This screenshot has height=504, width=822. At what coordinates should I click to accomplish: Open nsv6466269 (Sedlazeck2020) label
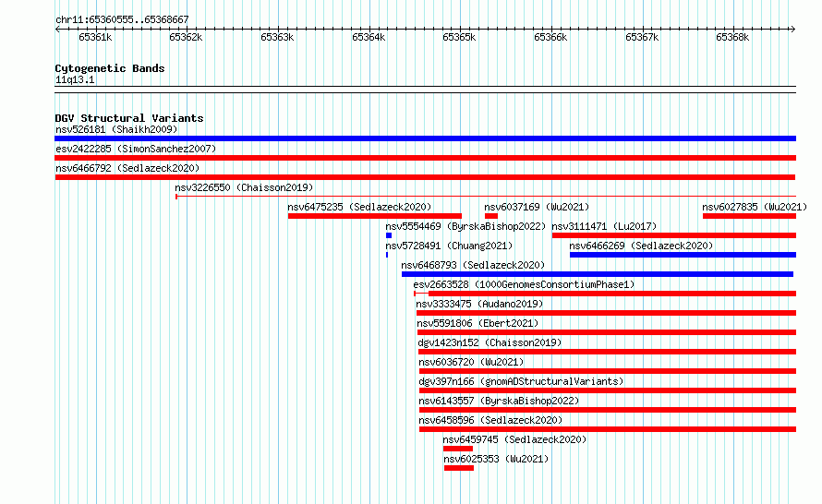click(641, 246)
